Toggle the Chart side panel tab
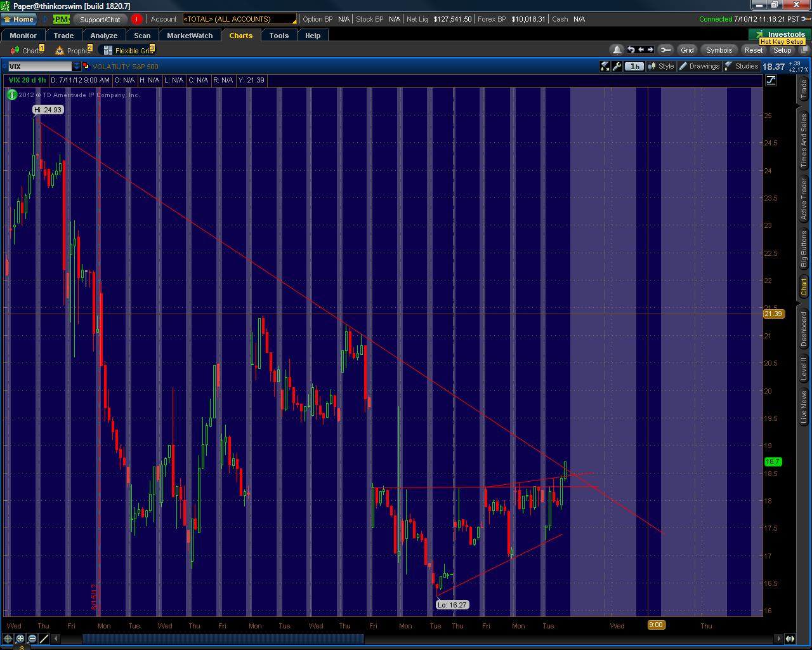The width and height of the screenshot is (812, 650). (x=804, y=288)
